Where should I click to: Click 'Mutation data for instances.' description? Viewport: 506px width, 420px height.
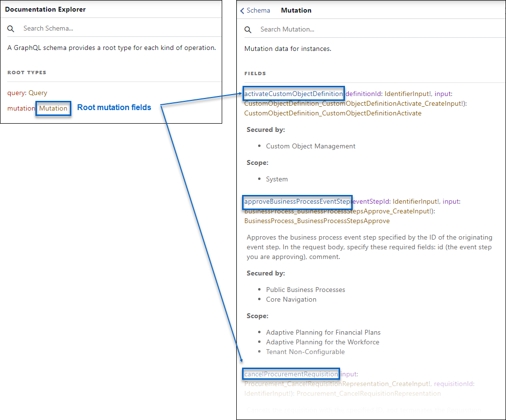pyautogui.click(x=288, y=48)
